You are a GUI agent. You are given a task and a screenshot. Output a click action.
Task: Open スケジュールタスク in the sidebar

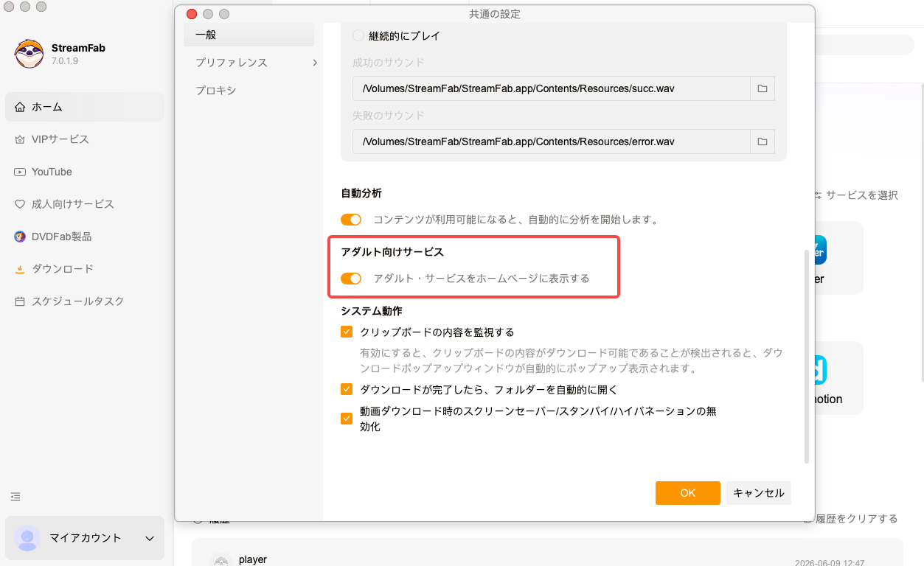[85, 301]
